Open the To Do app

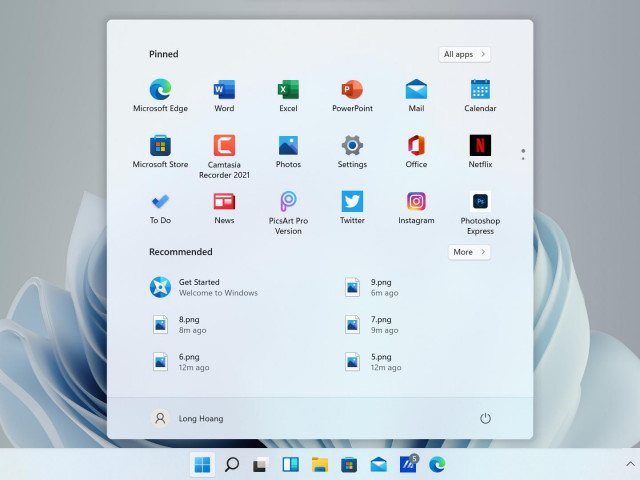point(160,207)
